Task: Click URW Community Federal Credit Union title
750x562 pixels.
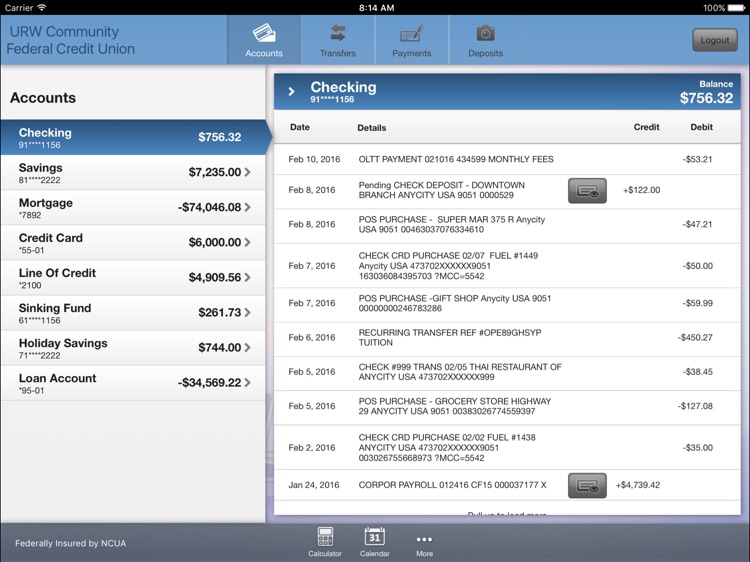Action: 70,40
